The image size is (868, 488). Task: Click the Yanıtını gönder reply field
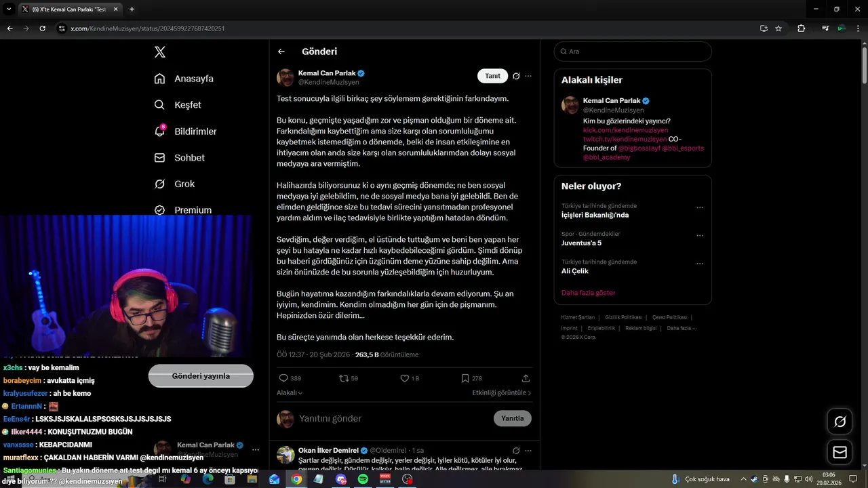pos(393,418)
